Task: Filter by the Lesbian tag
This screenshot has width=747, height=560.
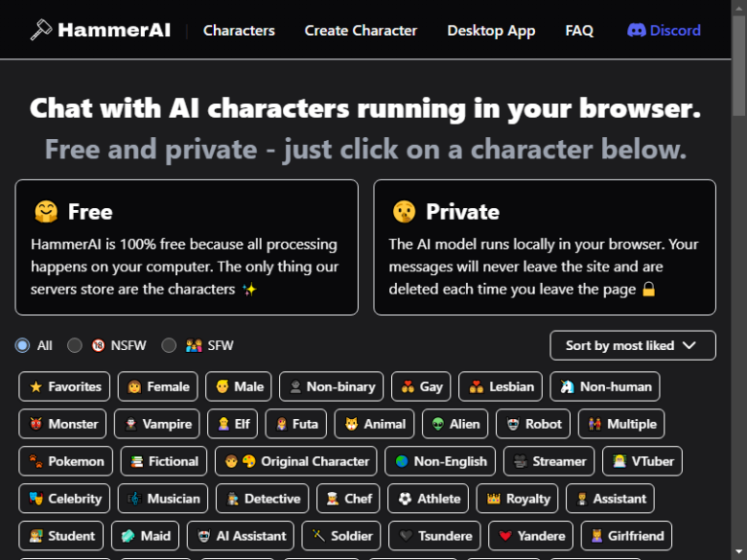Action: pos(500,387)
